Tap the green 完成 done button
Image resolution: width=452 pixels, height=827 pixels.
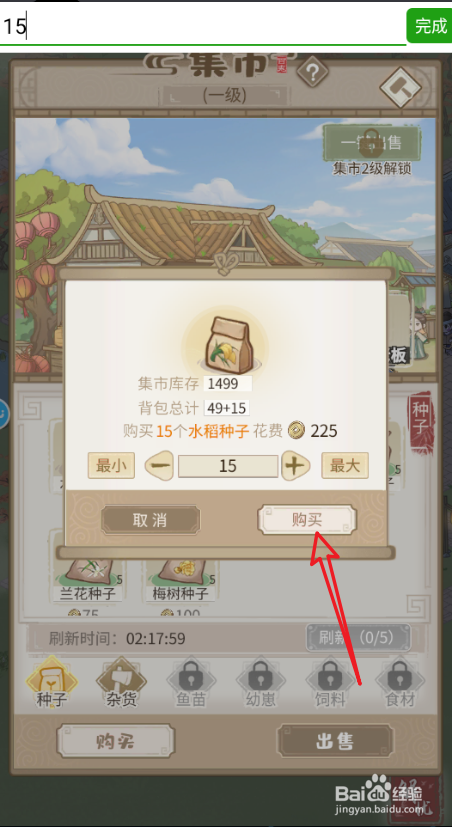click(x=429, y=26)
